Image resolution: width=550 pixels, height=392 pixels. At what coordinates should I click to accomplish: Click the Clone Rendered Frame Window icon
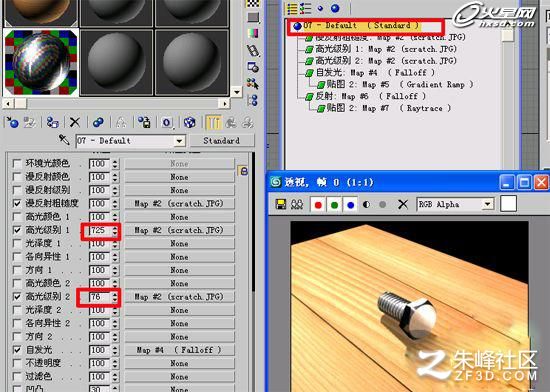[297, 204]
